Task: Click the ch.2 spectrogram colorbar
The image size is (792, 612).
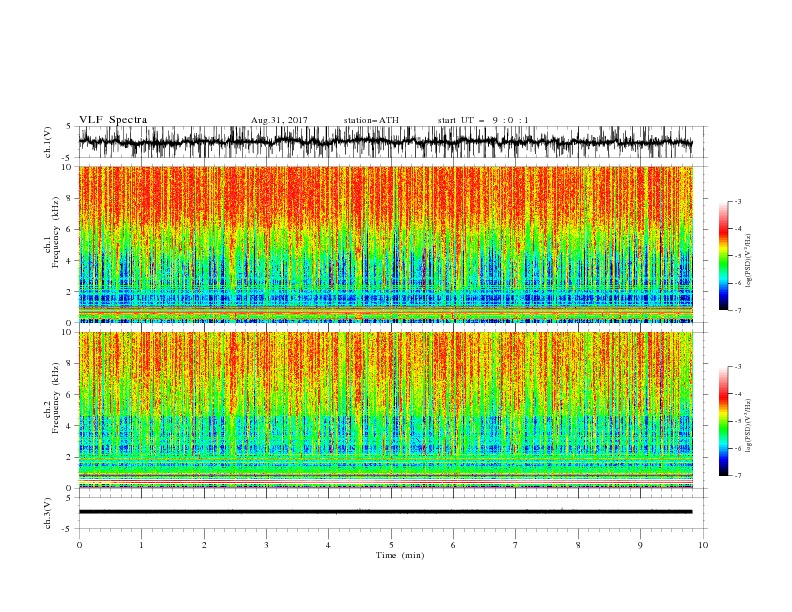Action: click(723, 421)
